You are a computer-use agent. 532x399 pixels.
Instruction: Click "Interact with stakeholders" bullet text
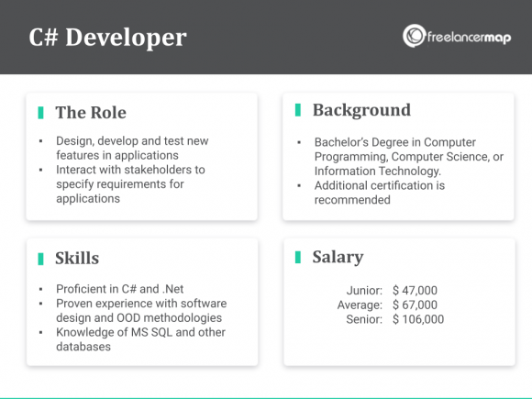click(x=130, y=183)
